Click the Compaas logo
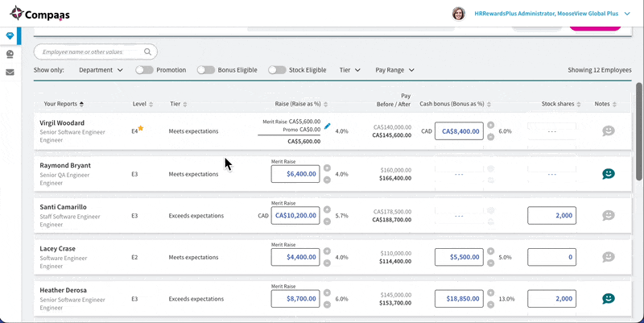644x323 pixels. (x=39, y=14)
